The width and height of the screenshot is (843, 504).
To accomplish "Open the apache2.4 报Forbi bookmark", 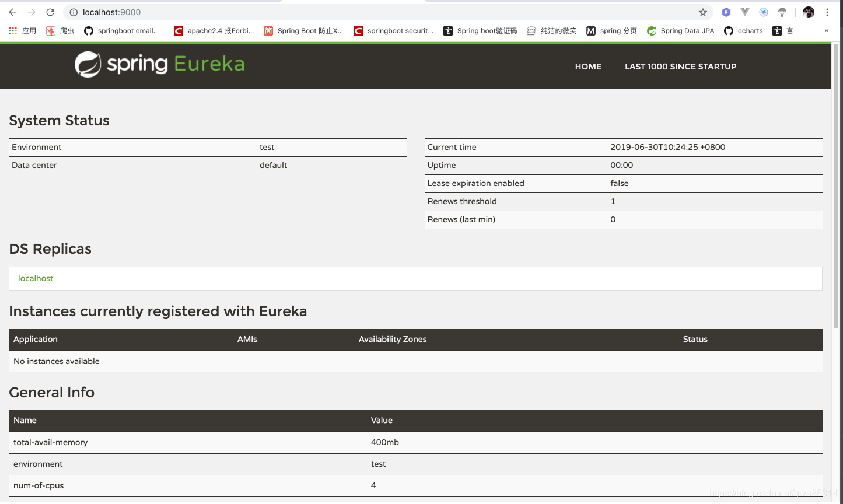I will pos(214,31).
